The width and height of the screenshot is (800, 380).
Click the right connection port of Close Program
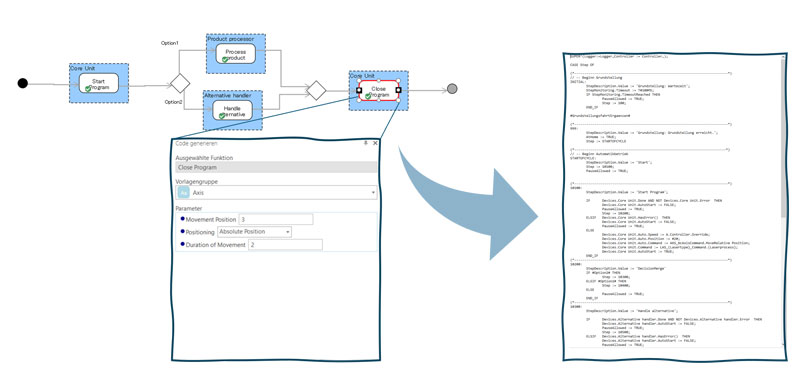[x=398, y=90]
